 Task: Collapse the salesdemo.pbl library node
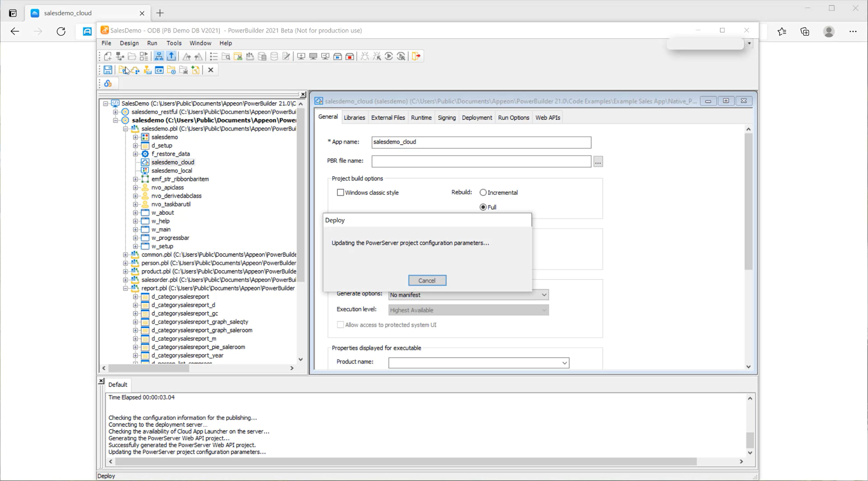125,129
